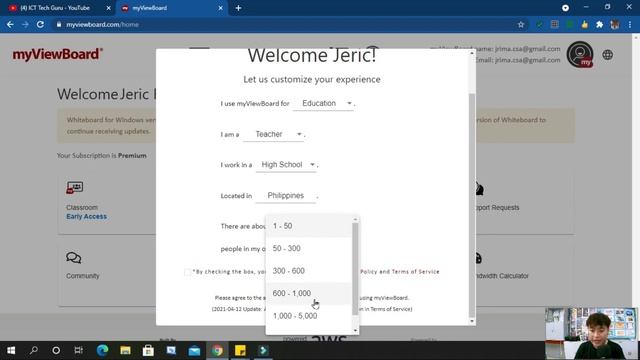Select 600 - 1,000 people option

pyautogui.click(x=309, y=293)
